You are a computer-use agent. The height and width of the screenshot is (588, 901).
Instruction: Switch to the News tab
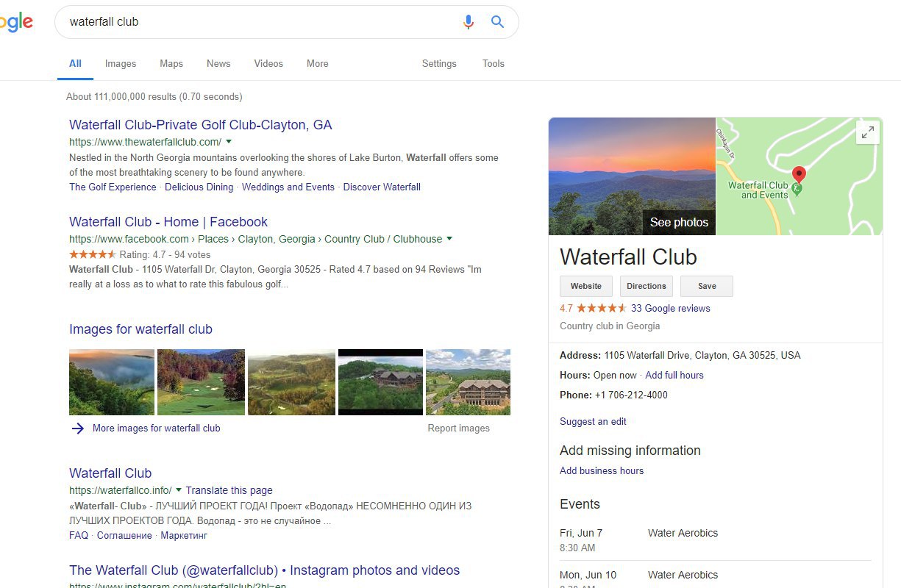(x=218, y=64)
